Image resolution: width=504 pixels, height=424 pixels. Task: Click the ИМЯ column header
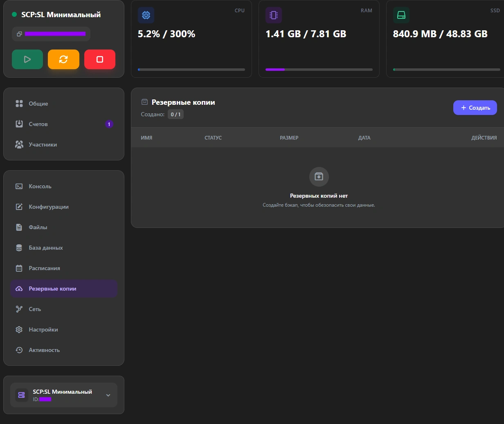point(146,138)
